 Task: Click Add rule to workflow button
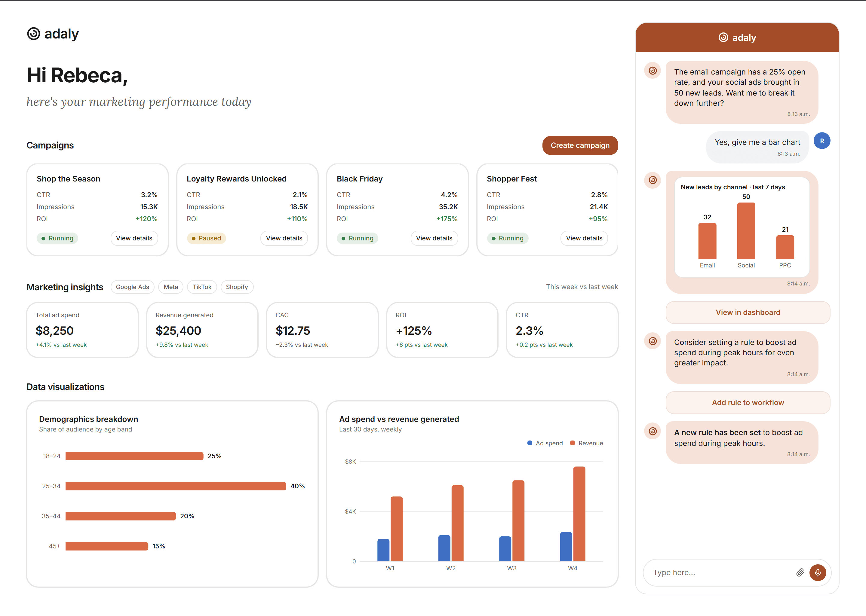[x=748, y=402]
